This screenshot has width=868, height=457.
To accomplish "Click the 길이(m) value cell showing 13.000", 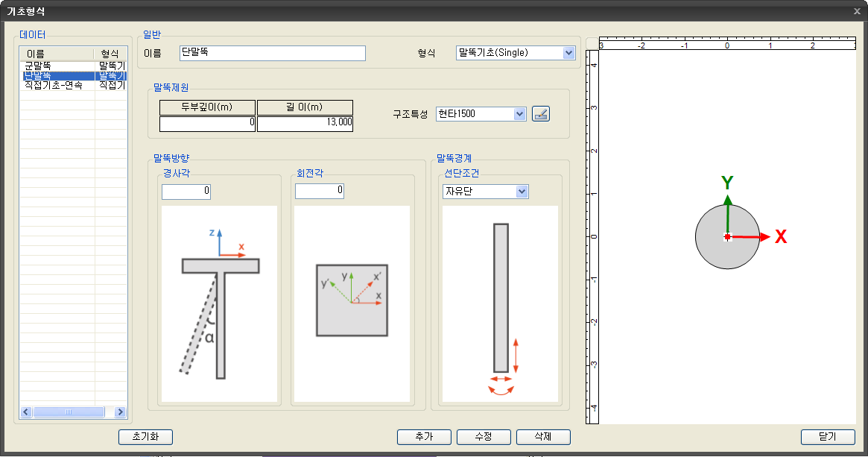I will click(x=305, y=124).
